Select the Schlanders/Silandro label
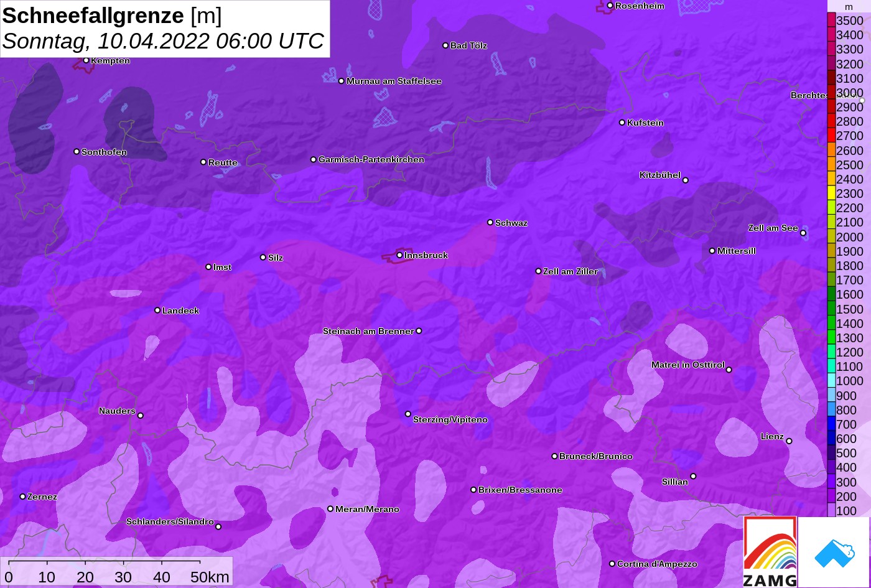The width and height of the screenshot is (871, 588). click(x=170, y=522)
